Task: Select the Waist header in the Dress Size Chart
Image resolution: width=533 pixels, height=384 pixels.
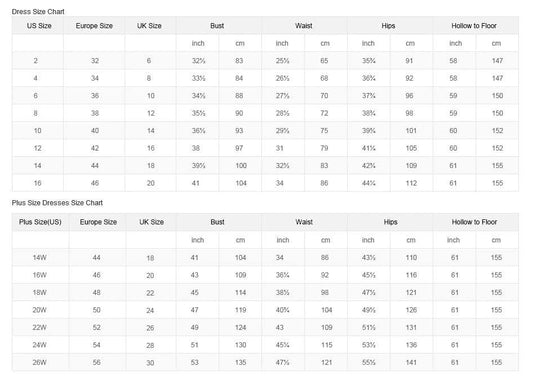Action: pyautogui.click(x=304, y=26)
